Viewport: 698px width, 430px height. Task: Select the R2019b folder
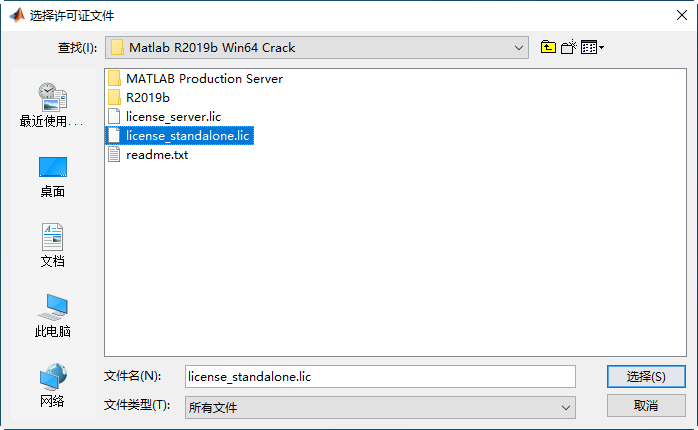tap(139, 97)
